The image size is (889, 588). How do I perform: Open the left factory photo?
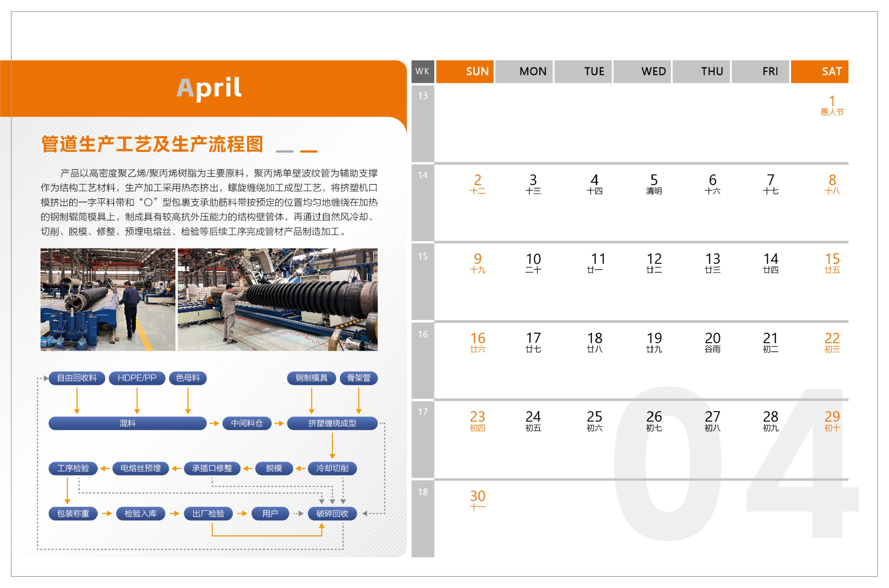tap(108, 299)
